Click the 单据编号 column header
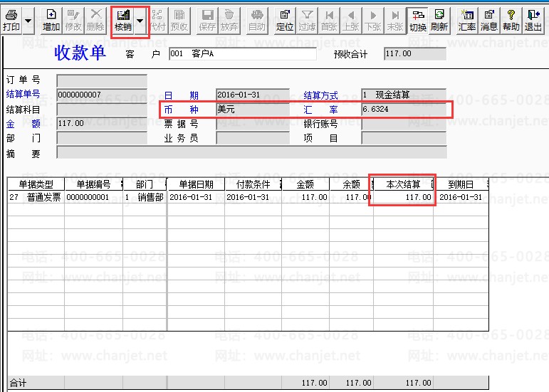Image resolution: width=549 pixels, height=392 pixels. [93, 184]
